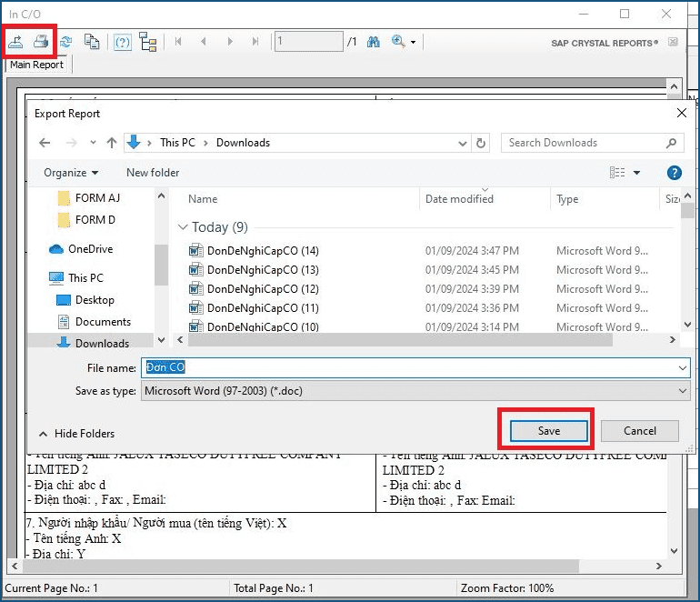Viewport: 700px width, 602px height.
Task: Select Desktop in navigation pane
Action: click(85, 300)
